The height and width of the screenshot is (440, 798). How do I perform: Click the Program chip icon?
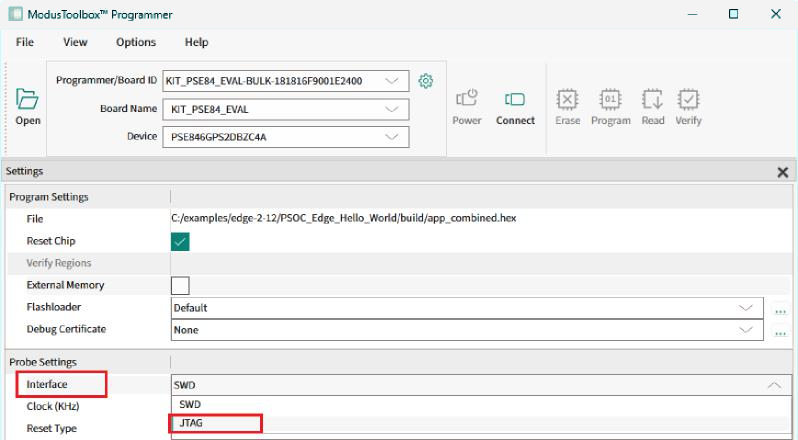[611, 107]
